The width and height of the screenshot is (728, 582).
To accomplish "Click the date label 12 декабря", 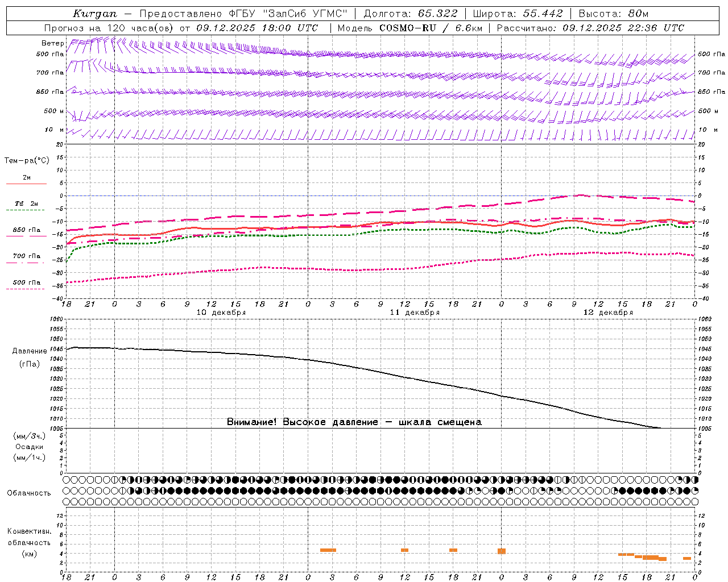I will [x=608, y=313].
